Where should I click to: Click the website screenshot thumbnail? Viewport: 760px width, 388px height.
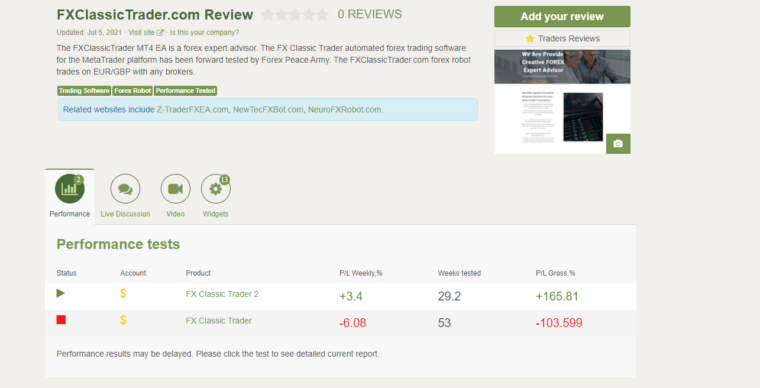(562, 102)
